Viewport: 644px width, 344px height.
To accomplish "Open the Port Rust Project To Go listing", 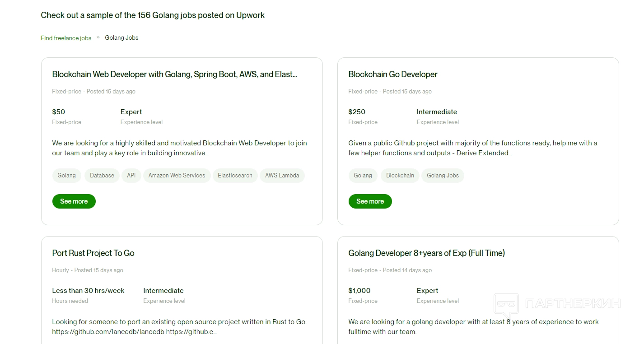I will pos(93,253).
